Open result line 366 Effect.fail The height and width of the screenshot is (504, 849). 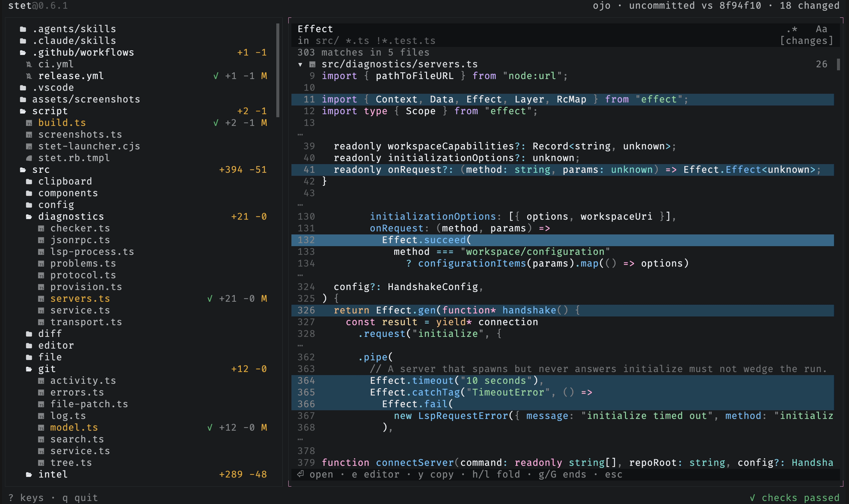(x=562, y=404)
